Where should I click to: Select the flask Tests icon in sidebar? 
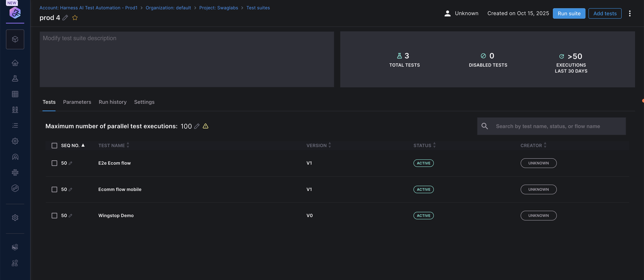(15, 78)
